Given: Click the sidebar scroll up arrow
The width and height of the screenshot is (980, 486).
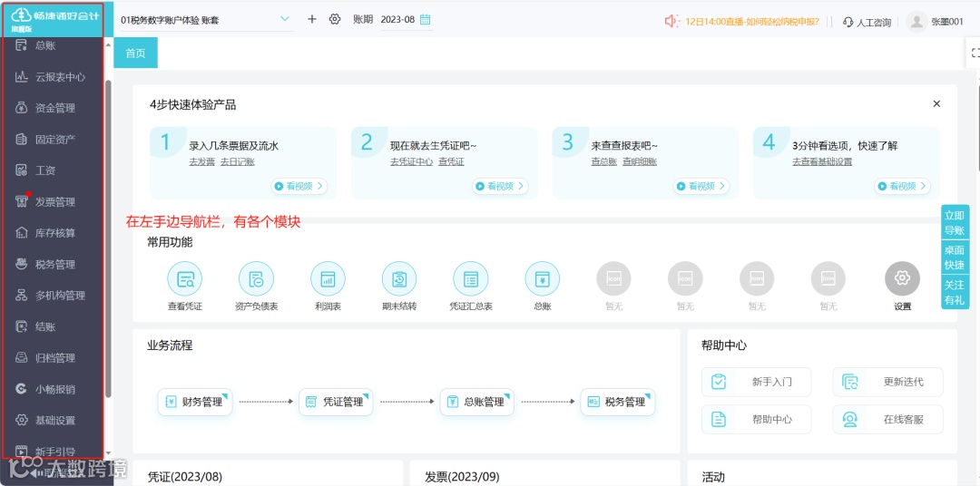Looking at the screenshot, I should 109,44.
